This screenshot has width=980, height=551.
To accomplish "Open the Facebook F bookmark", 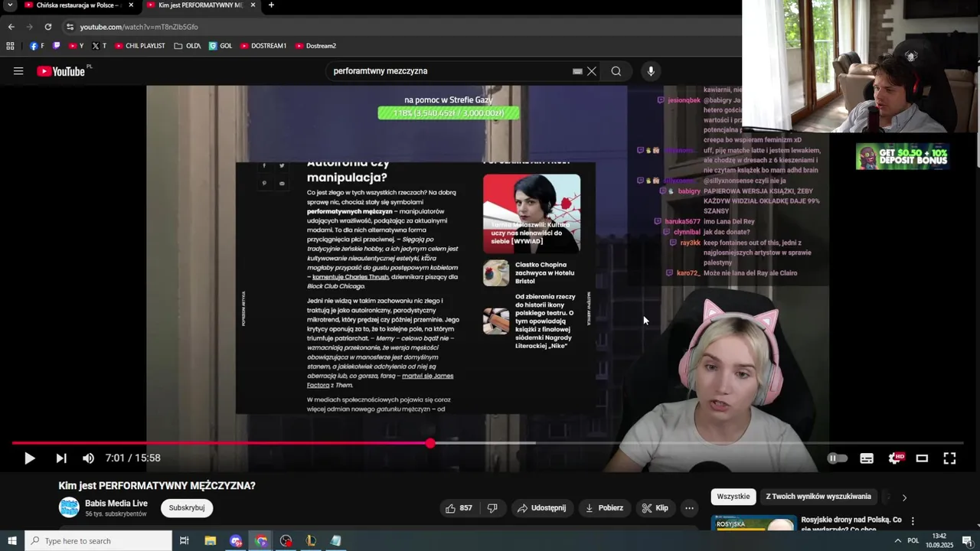I will [37, 46].
